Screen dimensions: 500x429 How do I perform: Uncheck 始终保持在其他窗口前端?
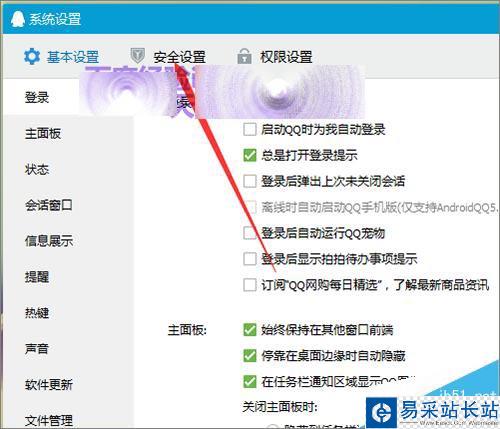pyautogui.click(x=250, y=330)
